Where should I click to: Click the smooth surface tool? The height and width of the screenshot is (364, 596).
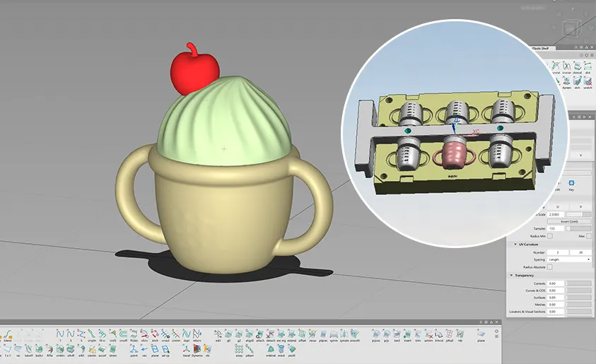[355, 336]
